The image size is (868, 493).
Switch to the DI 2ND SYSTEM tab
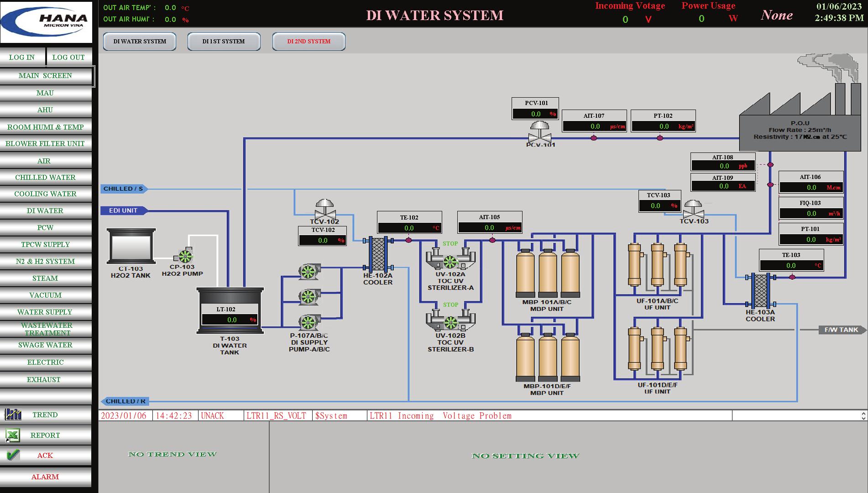point(309,41)
